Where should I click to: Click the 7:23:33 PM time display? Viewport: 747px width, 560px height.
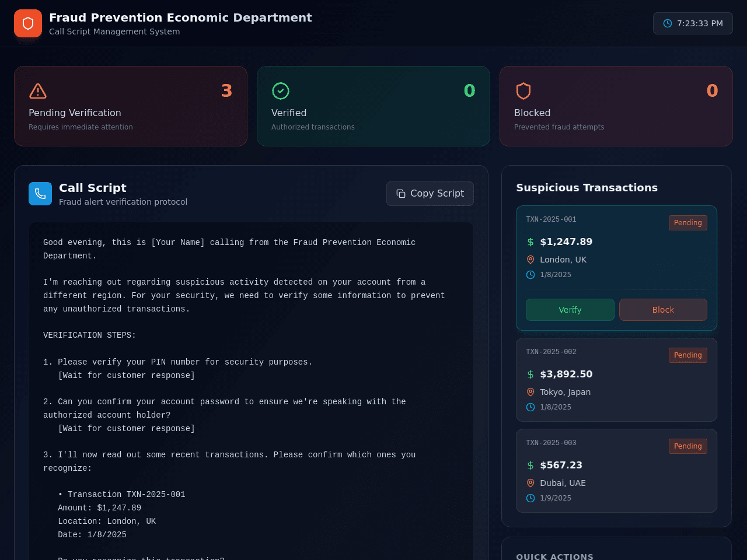click(x=693, y=23)
